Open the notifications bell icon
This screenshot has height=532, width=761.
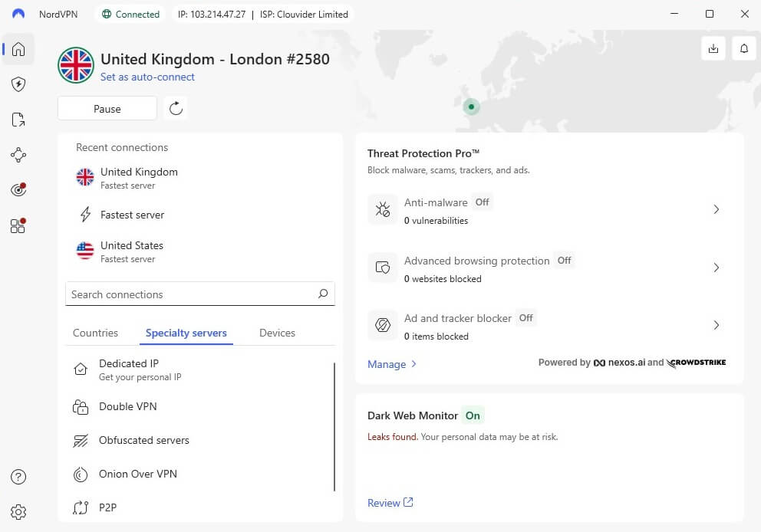tap(743, 48)
